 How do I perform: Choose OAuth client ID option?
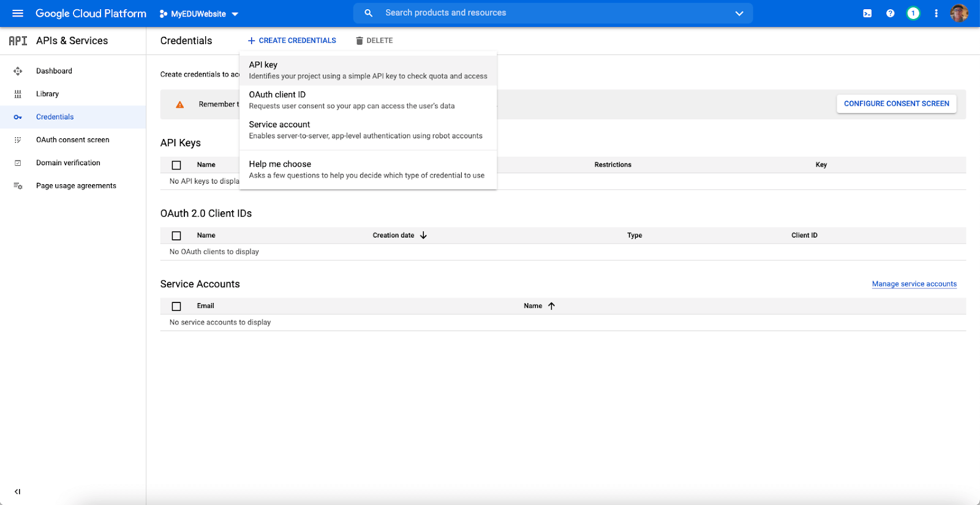click(368, 100)
